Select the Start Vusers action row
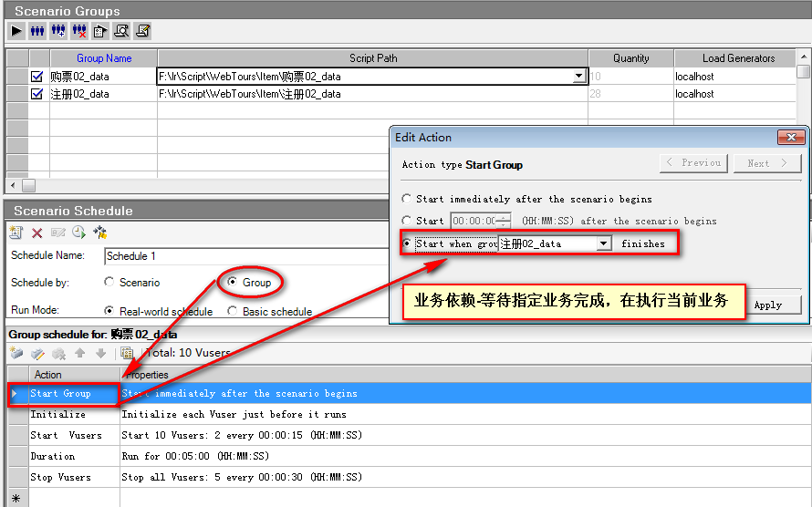The height and width of the screenshot is (507, 812). pos(409,435)
